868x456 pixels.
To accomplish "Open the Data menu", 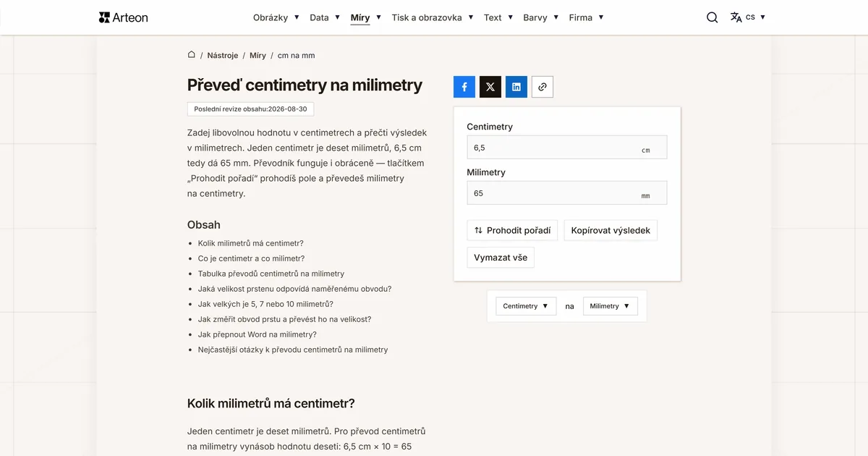I will (325, 17).
